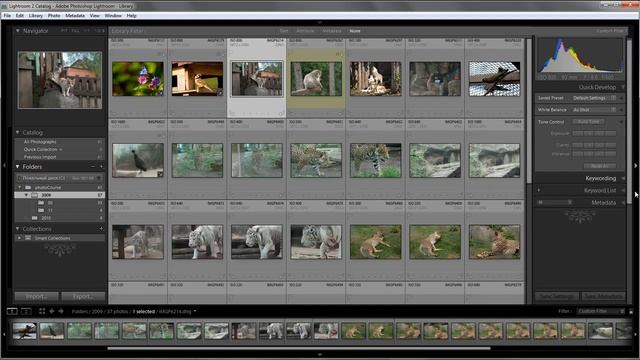Open the filmstrip Custom Filter dropdown
The image size is (640, 360).
pyautogui.click(x=601, y=311)
